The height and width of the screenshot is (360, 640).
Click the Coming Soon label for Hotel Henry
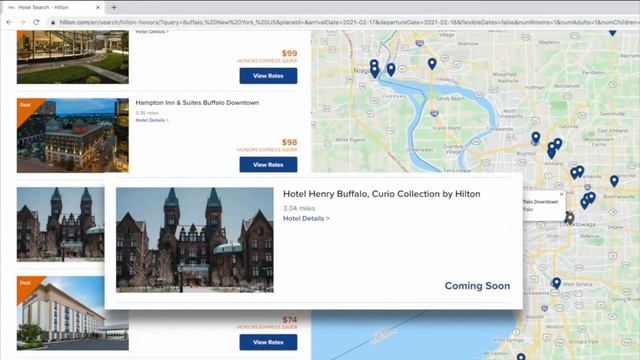(x=477, y=286)
